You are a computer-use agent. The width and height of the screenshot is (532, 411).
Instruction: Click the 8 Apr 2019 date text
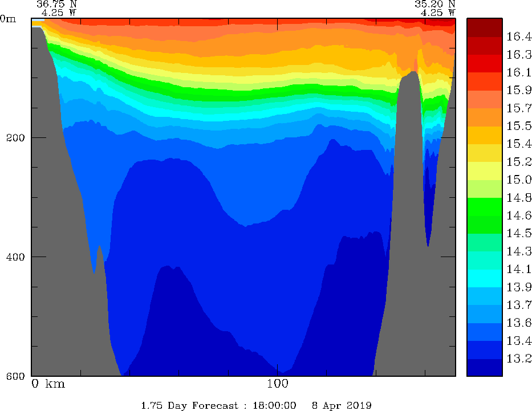point(342,405)
